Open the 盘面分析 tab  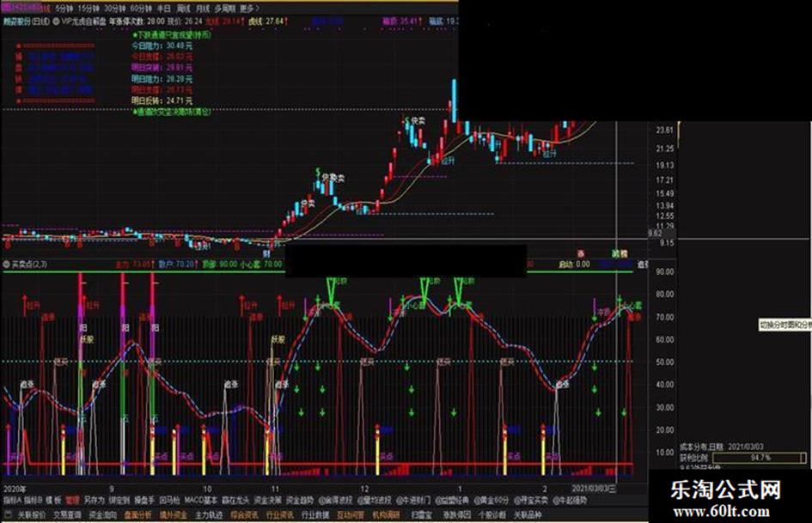pos(137,515)
